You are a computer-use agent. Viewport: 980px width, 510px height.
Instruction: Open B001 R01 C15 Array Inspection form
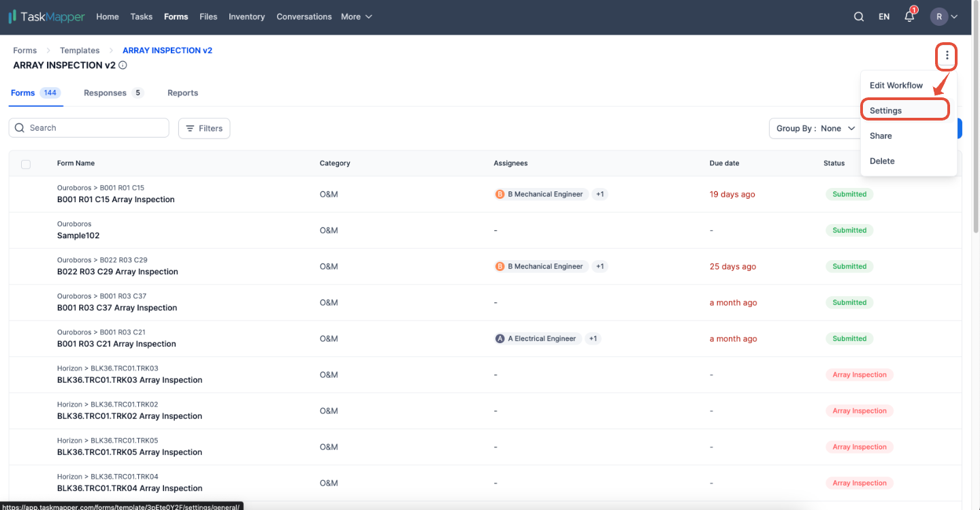(x=116, y=200)
